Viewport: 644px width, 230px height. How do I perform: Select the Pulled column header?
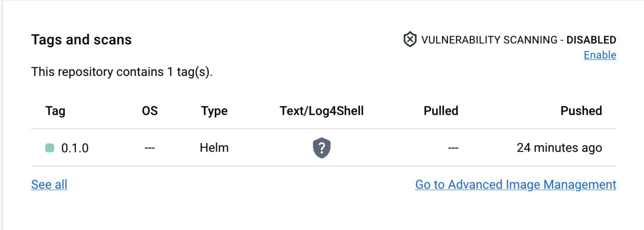coord(441,111)
